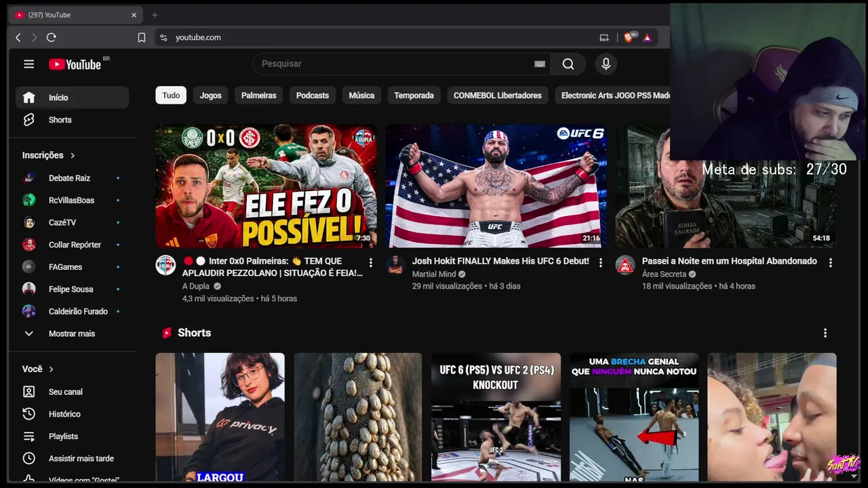Open the video title Josh Hokit FINALLY Makes
The height and width of the screenshot is (488, 868).
(x=500, y=261)
